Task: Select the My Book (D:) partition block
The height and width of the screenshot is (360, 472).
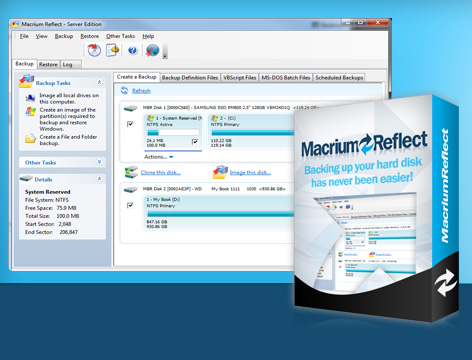Action: [219, 213]
